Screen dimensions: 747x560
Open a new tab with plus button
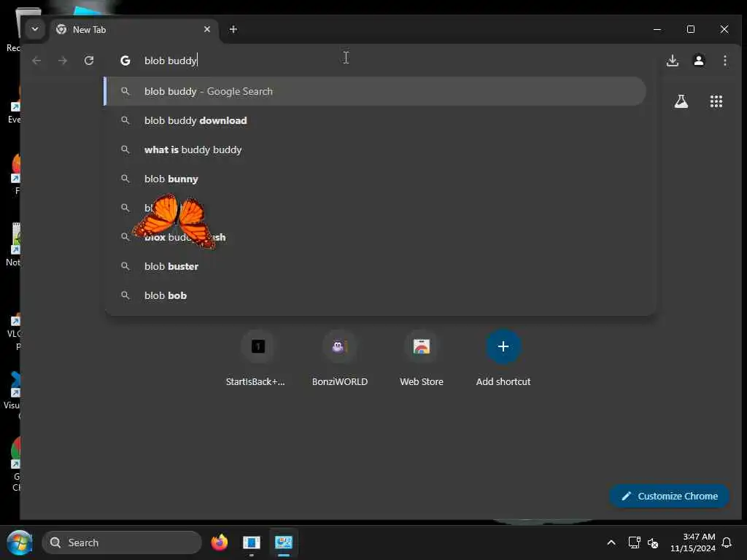[233, 29]
